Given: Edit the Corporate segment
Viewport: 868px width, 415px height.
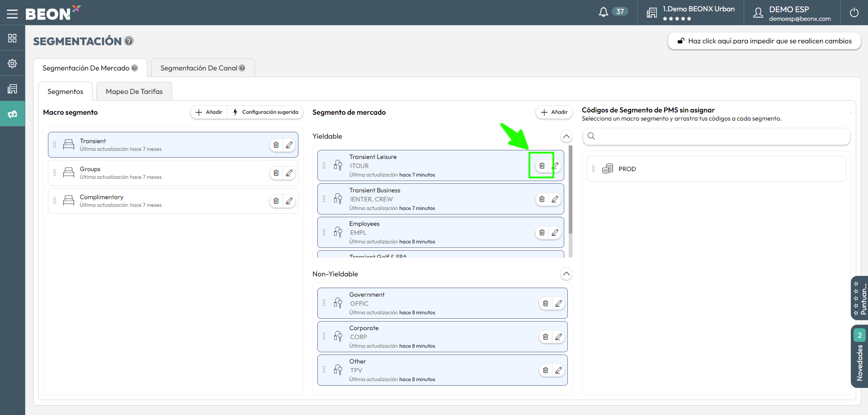Looking at the screenshot, I should (x=558, y=337).
